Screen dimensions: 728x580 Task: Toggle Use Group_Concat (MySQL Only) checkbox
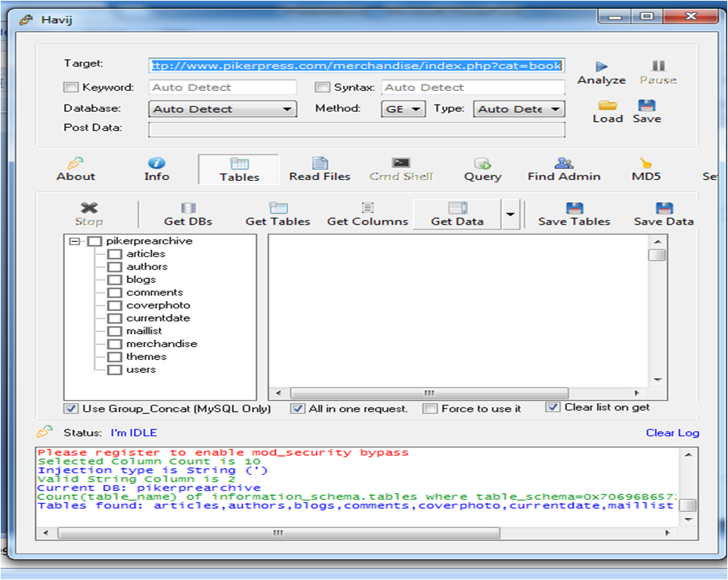click(71, 408)
